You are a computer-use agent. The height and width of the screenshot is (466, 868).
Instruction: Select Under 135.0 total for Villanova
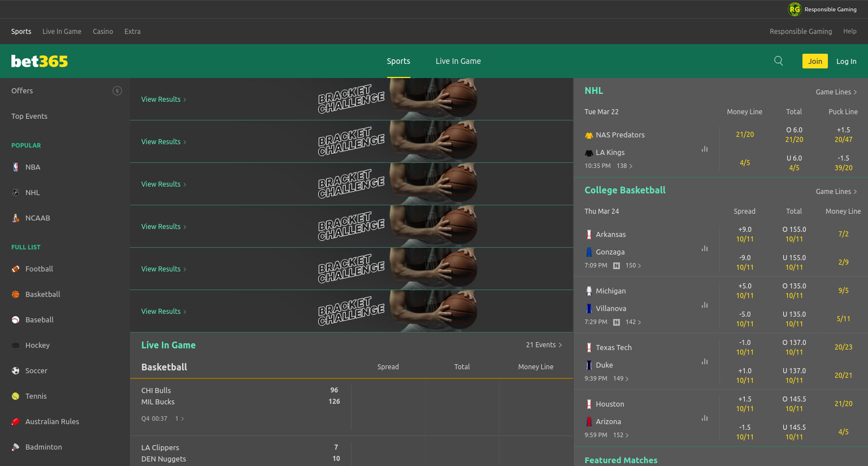(x=794, y=319)
